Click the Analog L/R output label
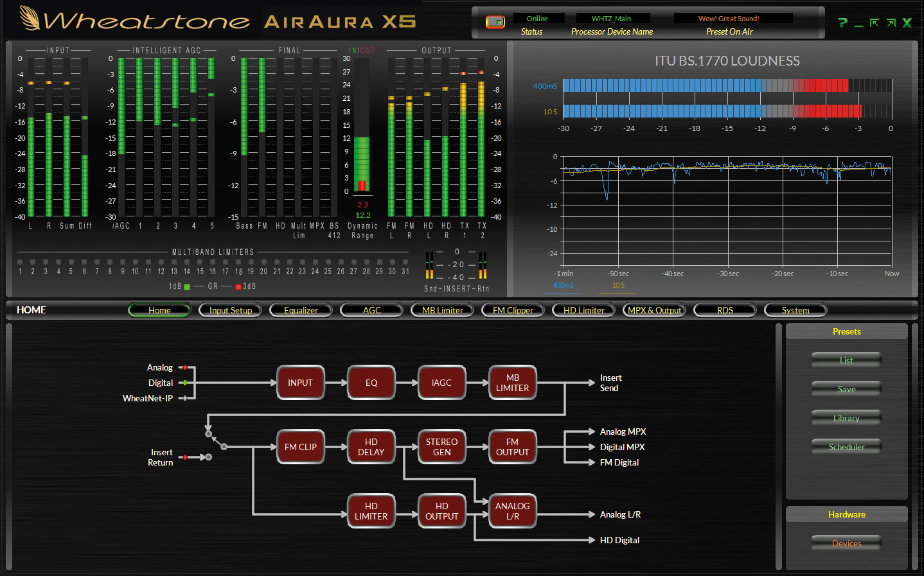This screenshot has height=576, width=924. [620, 514]
